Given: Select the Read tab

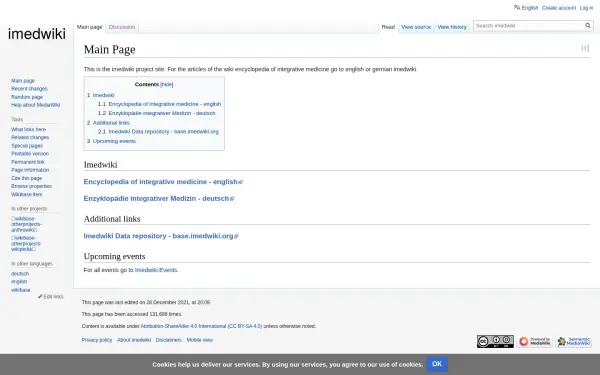Looking at the screenshot, I should pyautogui.click(x=388, y=27).
